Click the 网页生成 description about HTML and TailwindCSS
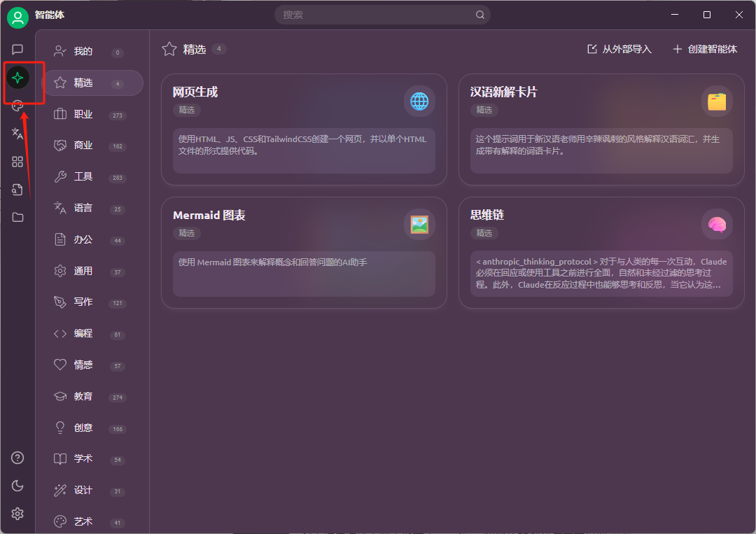Viewport: 756px width, 534px height. (302, 145)
